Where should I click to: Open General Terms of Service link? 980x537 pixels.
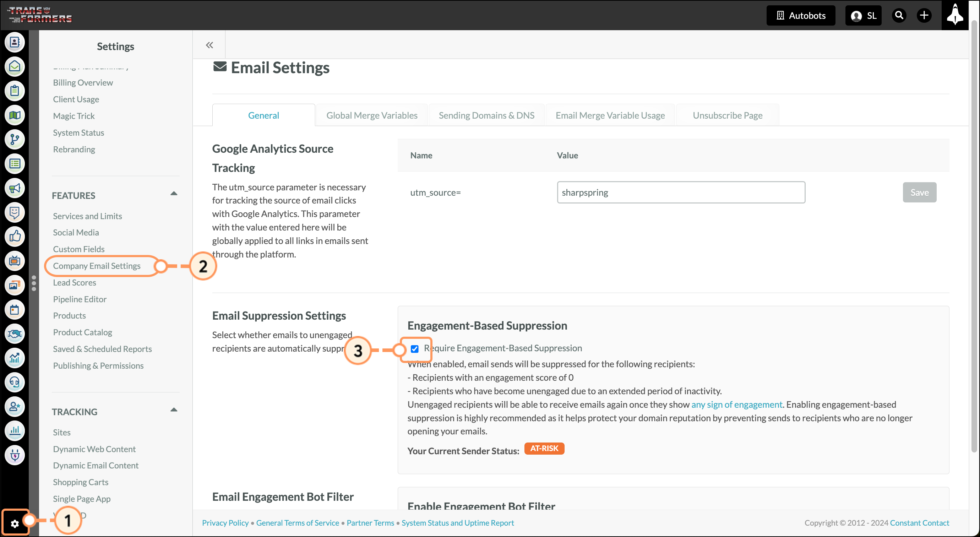[298, 523]
